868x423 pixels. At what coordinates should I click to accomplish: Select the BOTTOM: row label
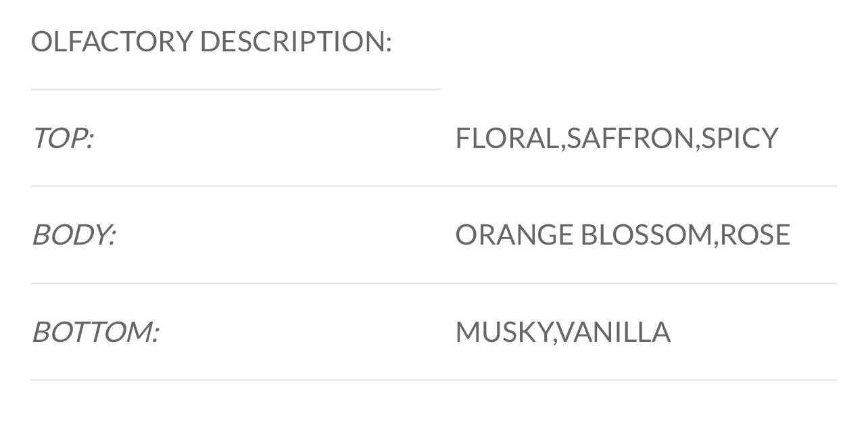[x=95, y=332]
